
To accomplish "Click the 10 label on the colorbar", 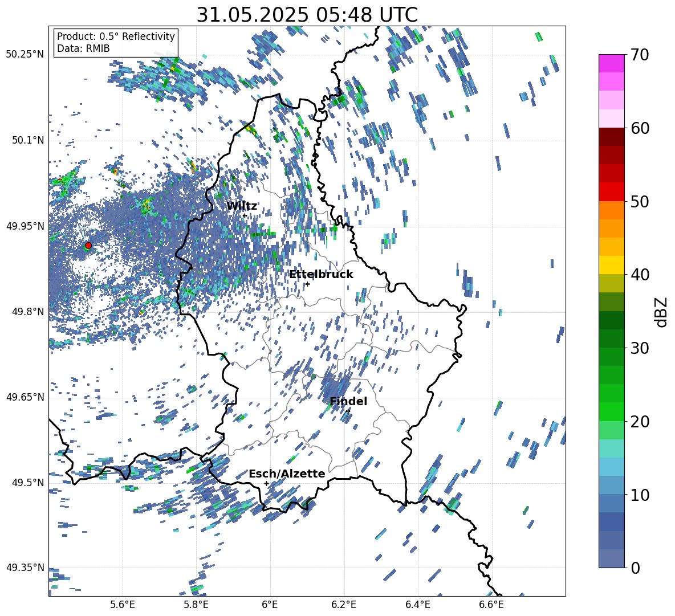I will (x=639, y=495).
